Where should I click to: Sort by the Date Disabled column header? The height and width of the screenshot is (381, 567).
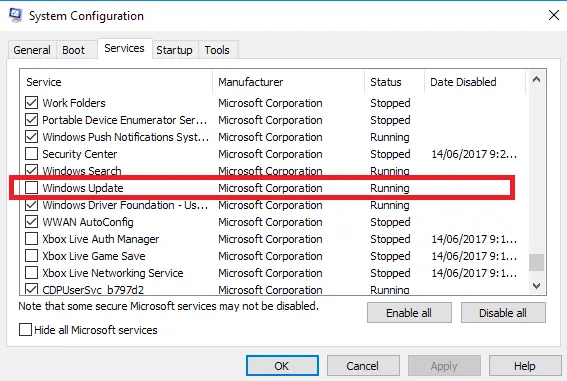475,82
